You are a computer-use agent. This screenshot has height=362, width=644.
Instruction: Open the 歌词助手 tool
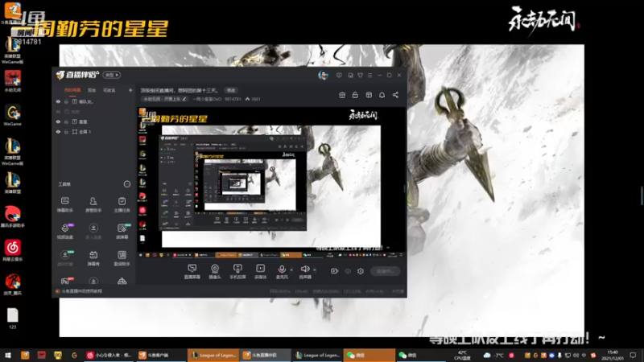(122, 258)
